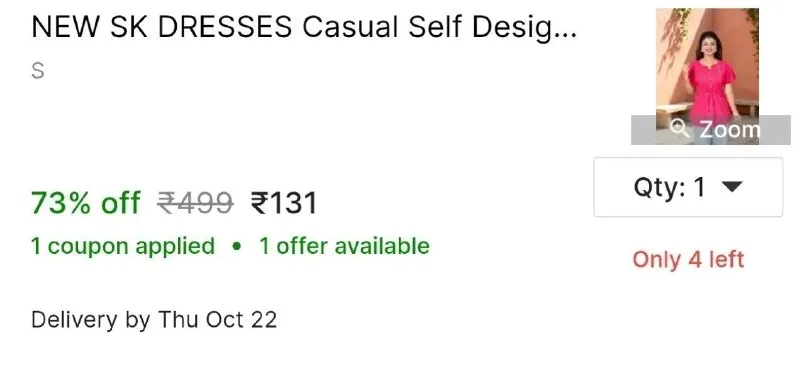Click the green 73% off discount label
Image resolution: width=800 pixels, height=367 pixels.
[86, 203]
